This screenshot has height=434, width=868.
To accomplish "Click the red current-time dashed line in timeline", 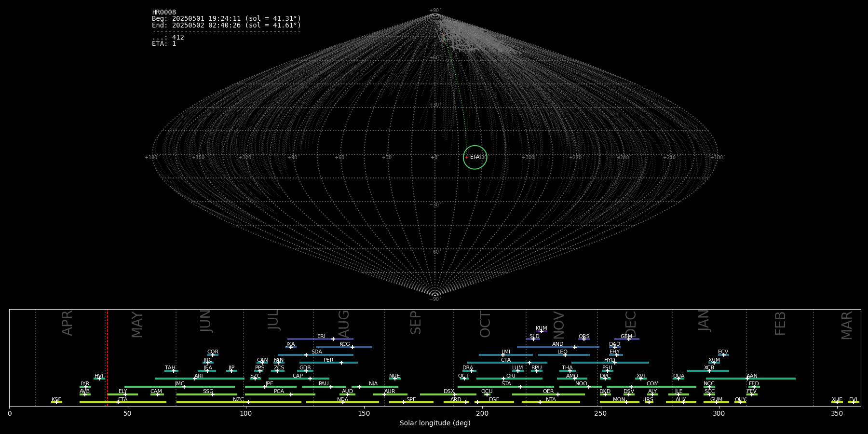I will (x=107, y=357).
